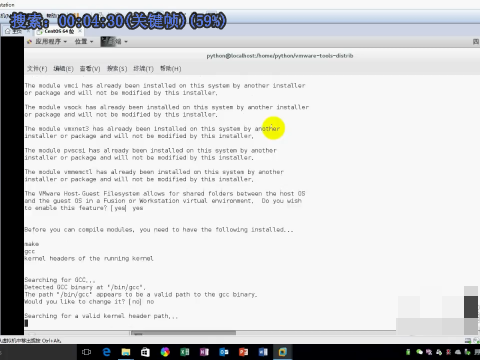
Task: Open the 查看(V) terminal menu
Action: tap(90, 69)
